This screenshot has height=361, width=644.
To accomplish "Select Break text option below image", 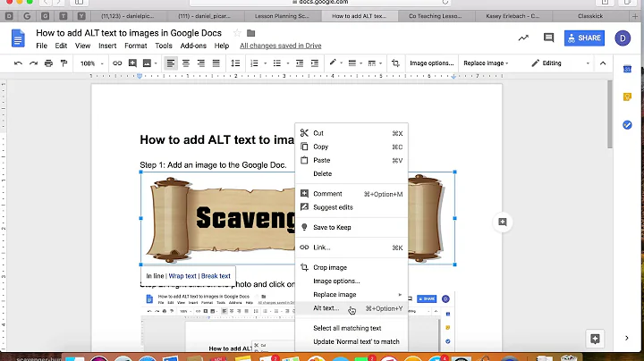I will click(216, 276).
